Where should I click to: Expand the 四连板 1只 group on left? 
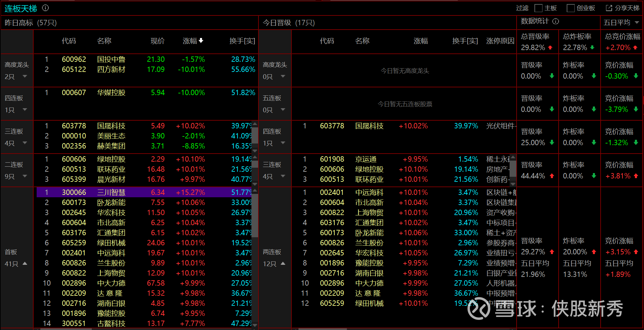click(x=25, y=110)
